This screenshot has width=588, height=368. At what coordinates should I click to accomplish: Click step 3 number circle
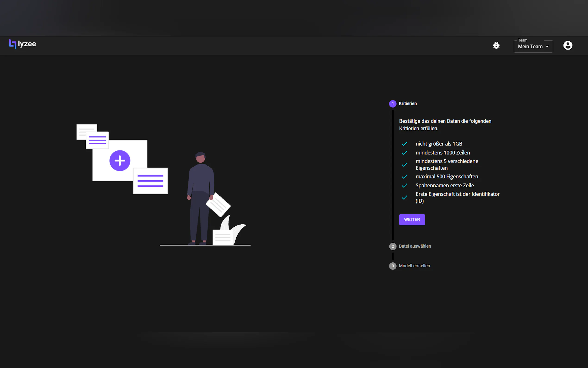pyautogui.click(x=393, y=266)
